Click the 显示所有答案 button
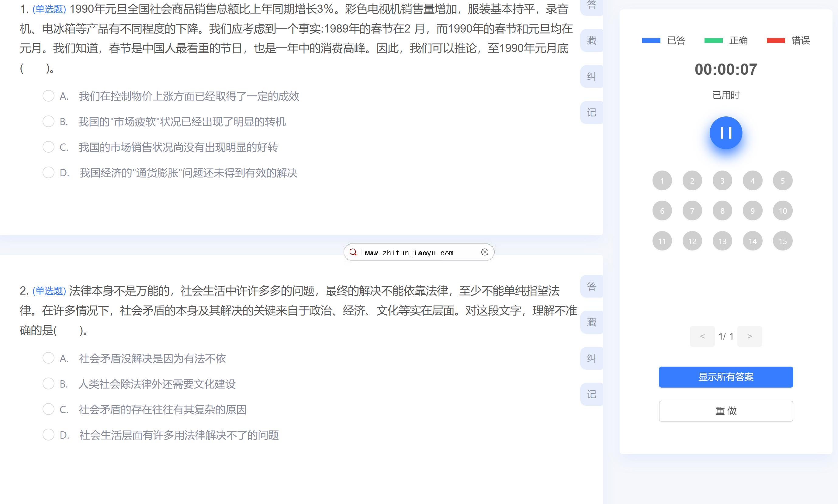The width and height of the screenshot is (838, 504). pyautogui.click(x=726, y=377)
